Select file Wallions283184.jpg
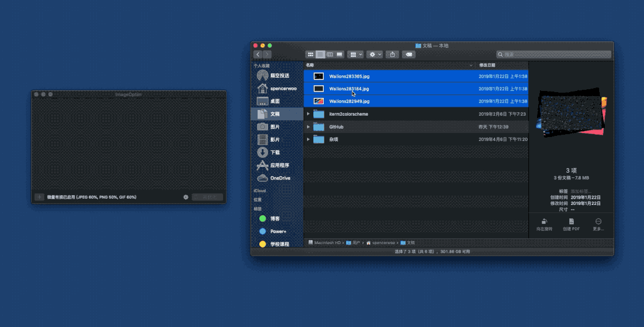Viewport: 644px width, 327px height. (416, 89)
